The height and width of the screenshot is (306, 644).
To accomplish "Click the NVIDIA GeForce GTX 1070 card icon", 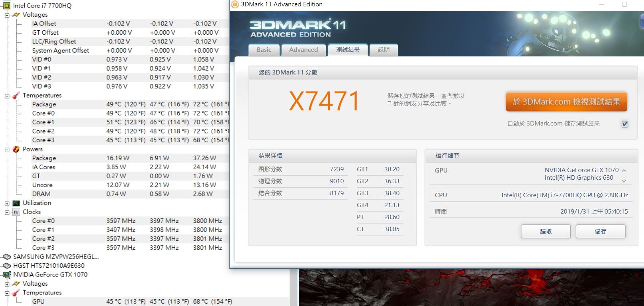I will [7, 275].
